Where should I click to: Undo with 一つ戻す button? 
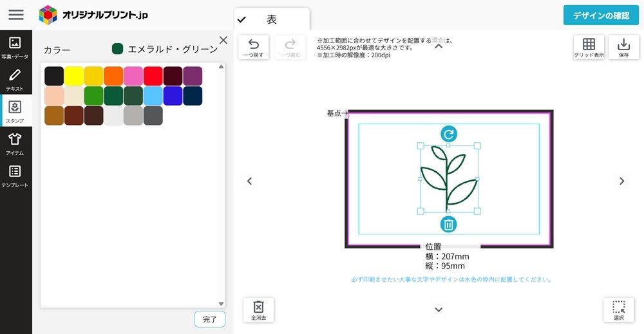click(253, 47)
